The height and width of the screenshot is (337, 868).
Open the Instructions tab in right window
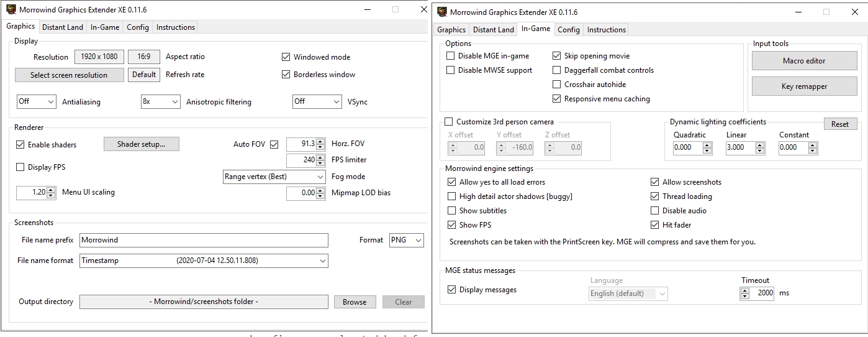tap(606, 30)
